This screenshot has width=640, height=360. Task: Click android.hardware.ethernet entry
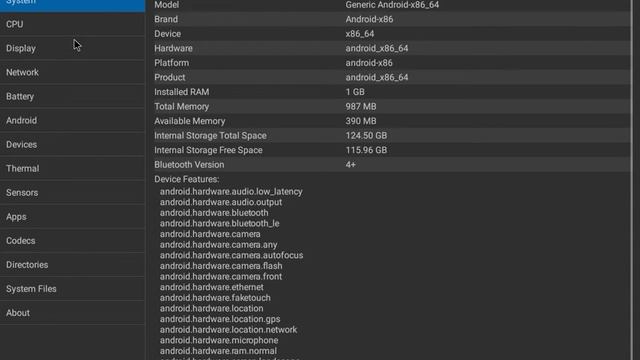(211, 287)
